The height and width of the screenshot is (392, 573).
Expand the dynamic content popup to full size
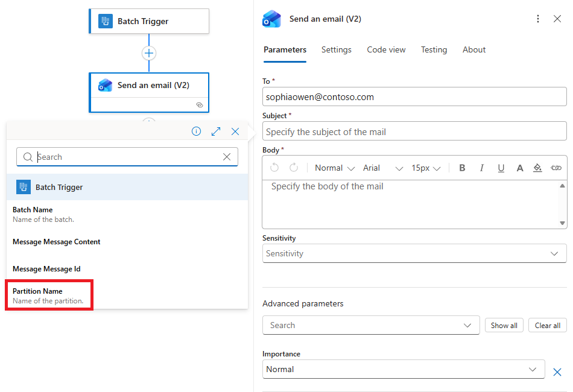[x=216, y=131]
